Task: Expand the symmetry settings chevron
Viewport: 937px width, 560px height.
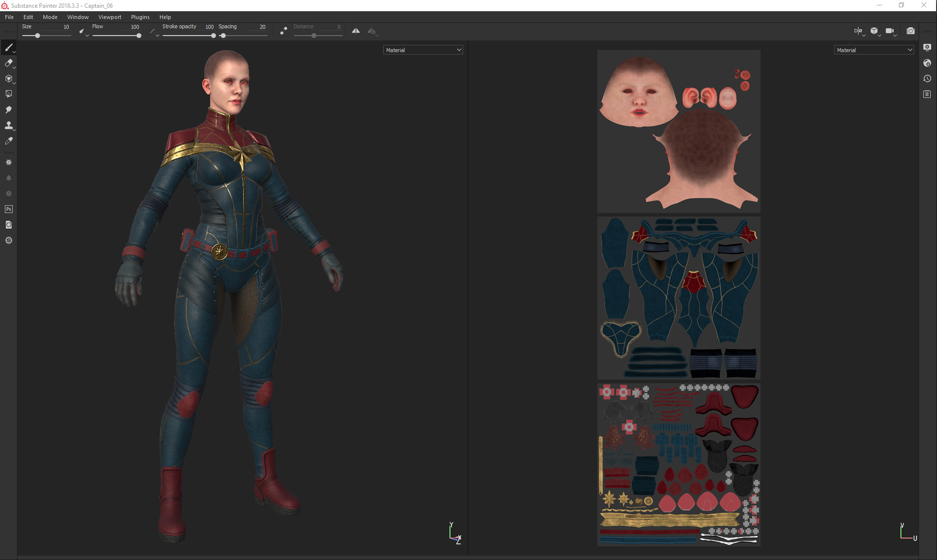Action: pos(377,35)
